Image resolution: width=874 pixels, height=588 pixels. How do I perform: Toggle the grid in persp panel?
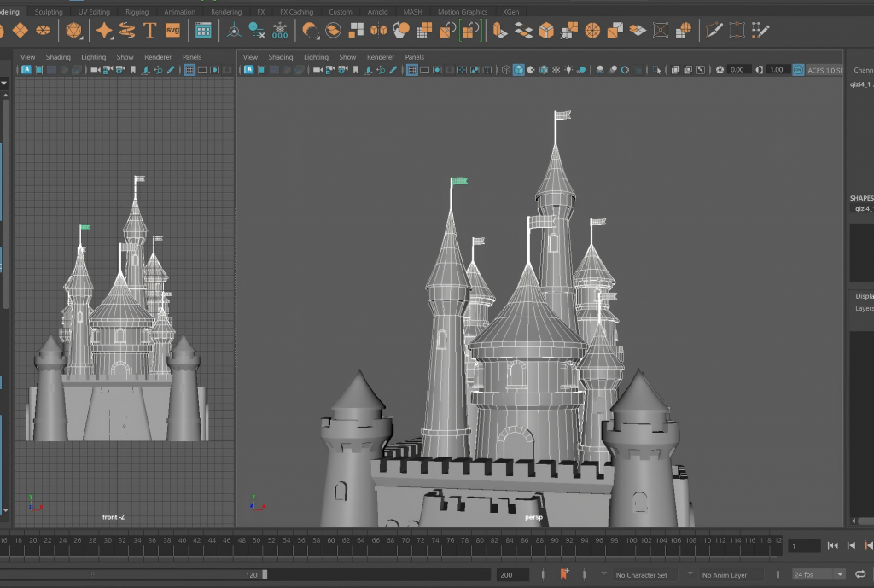pyautogui.click(x=411, y=70)
